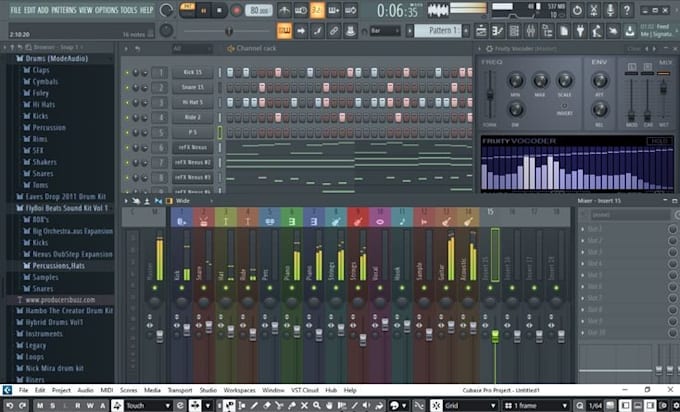Viewport: 680px width, 412px height.
Task: Open the FL Studio PATTERNS menu
Action: pos(64,10)
